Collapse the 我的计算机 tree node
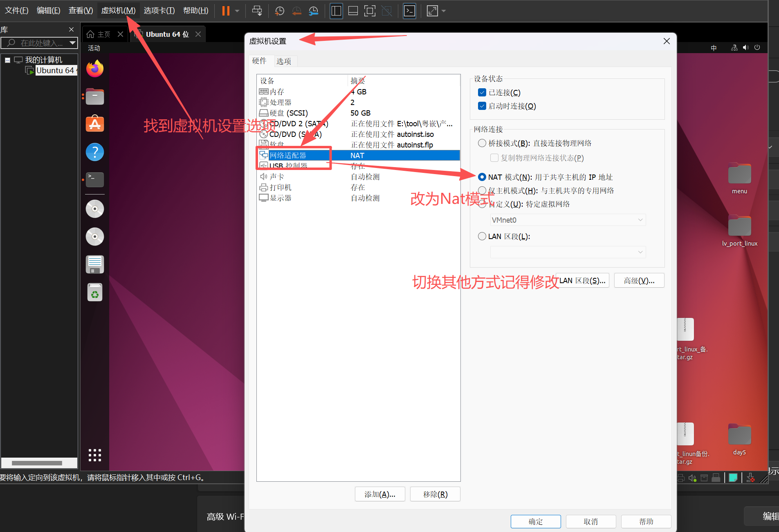779x532 pixels. 7,60
